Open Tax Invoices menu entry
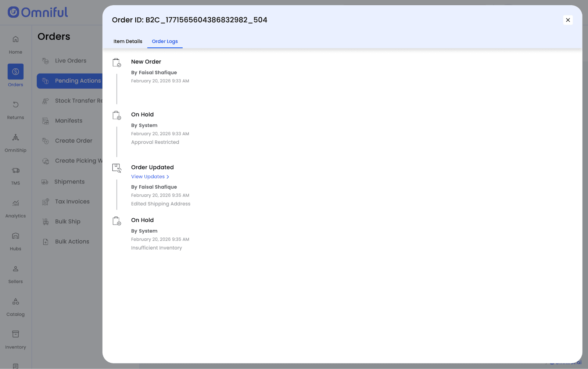Screen dimensions: 588x369 [72, 202]
